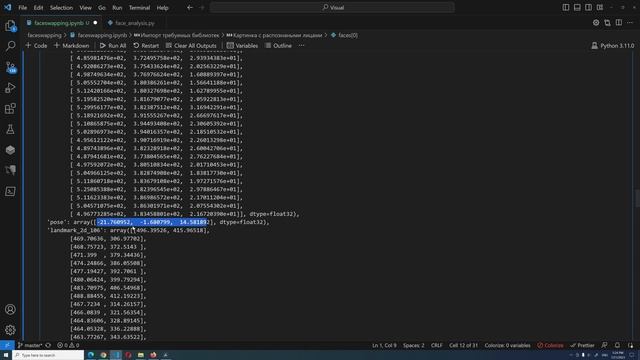Open the Accounts menu in activity bar
The image size is (640, 360).
click(10, 309)
